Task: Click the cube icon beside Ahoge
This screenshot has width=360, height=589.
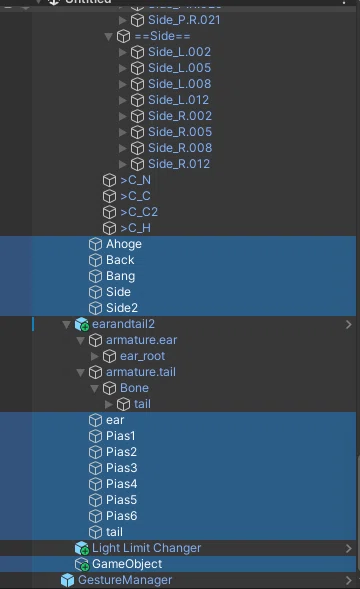Action: point(95,244)
